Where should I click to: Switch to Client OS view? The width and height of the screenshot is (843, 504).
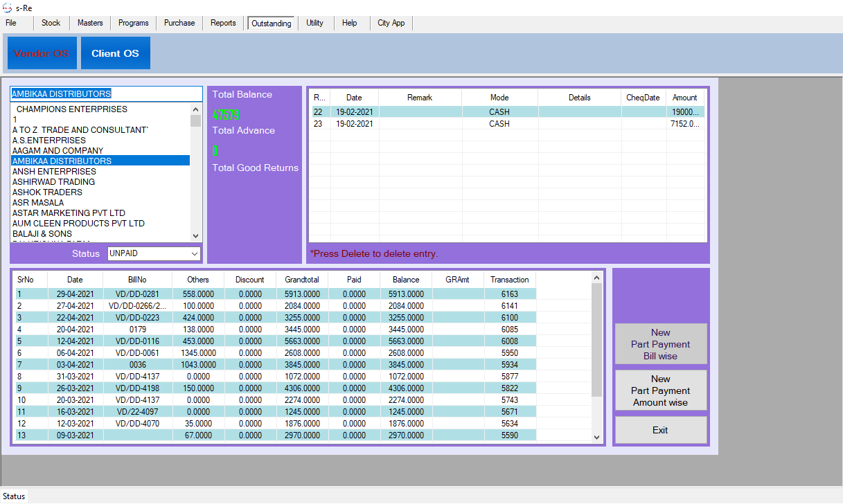[115, 53]
